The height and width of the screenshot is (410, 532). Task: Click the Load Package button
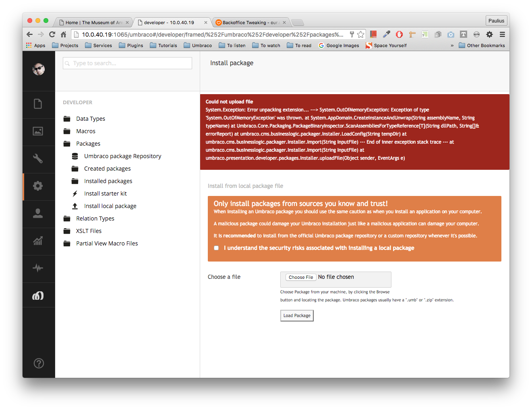[x=297, y=315]
